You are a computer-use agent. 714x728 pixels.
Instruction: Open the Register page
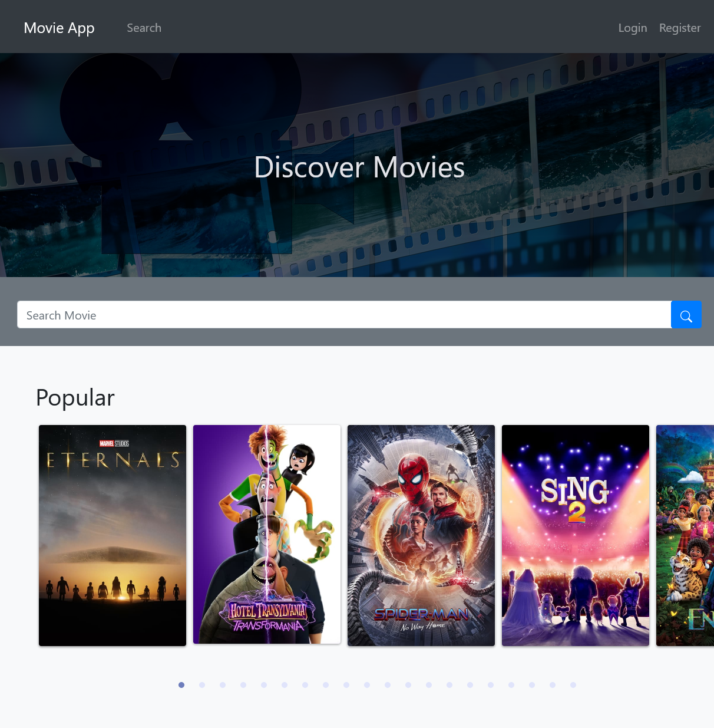(680, 28)
